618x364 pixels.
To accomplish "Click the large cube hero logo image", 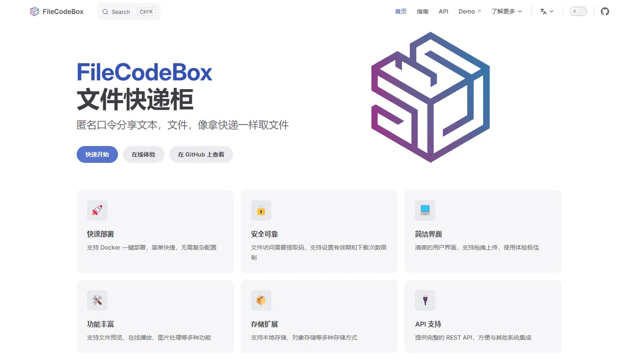I will pyautogui.click(x=430, y=97).
